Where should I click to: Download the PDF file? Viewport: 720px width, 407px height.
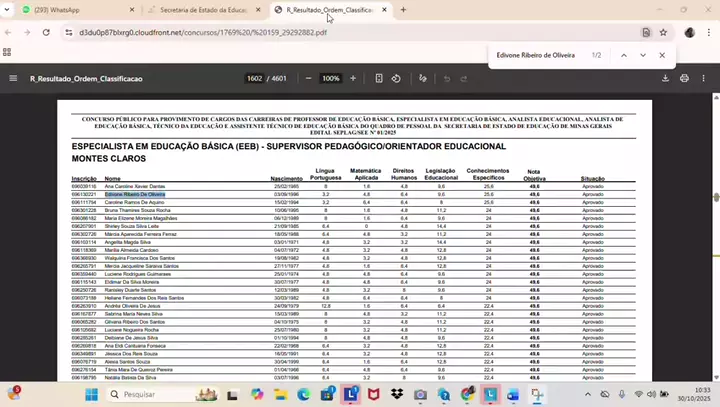click(663, 78)
